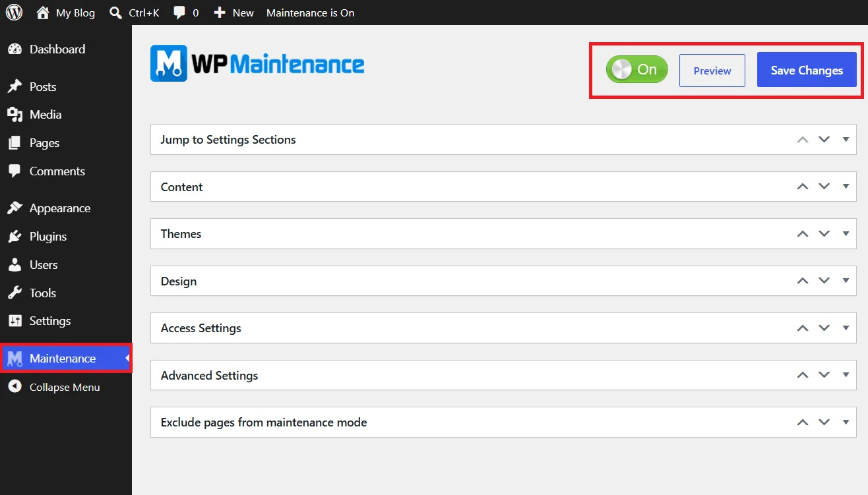Screen dimensions: 868x495
Task: Click the Maintenance M icon in sidebar
Action: (15, 359)
